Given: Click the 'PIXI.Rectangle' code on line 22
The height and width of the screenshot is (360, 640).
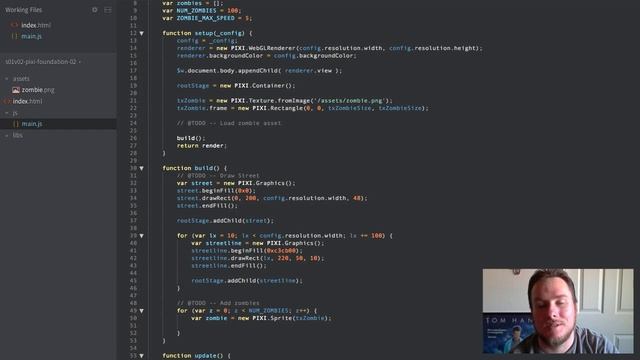Looking at the screenshot, I should (x=278, y=108).
